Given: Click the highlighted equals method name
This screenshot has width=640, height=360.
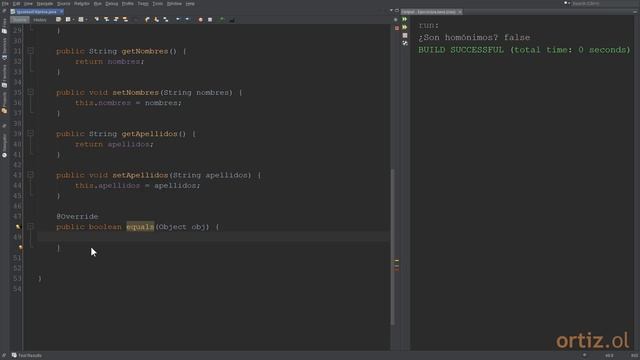Looking at the screenshot, I should (140, 227).
